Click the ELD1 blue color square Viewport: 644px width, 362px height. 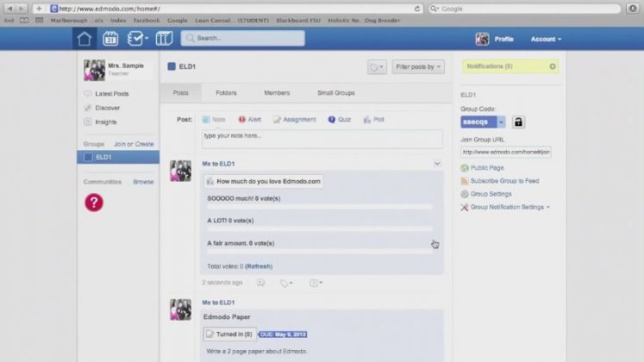(172, 66)
